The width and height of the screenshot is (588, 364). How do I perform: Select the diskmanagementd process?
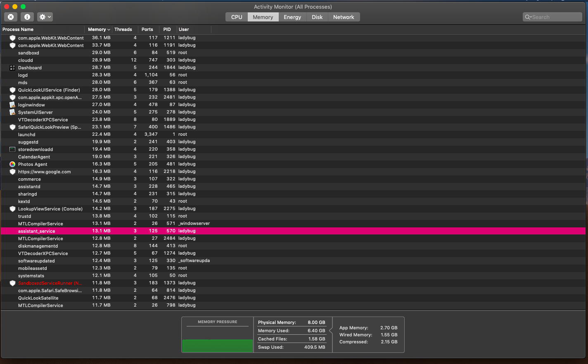click(293, 246)
